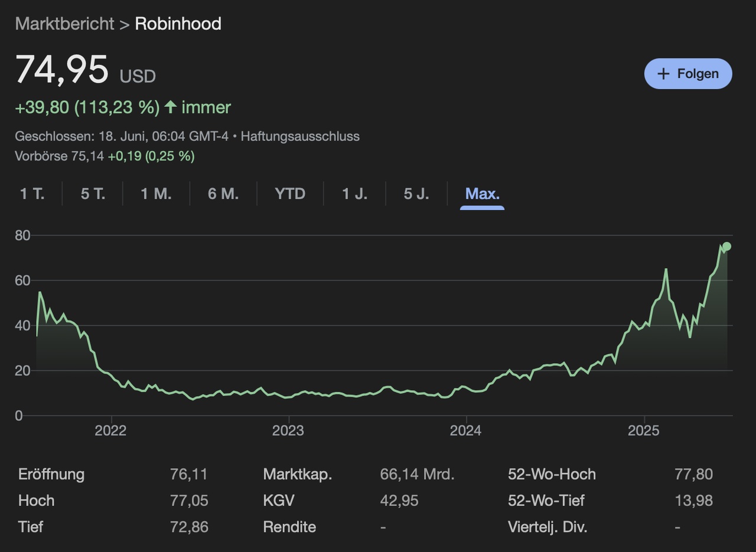Click the 40 y-axis label
This screenshot has height=552, width=756.
(22, 325)
